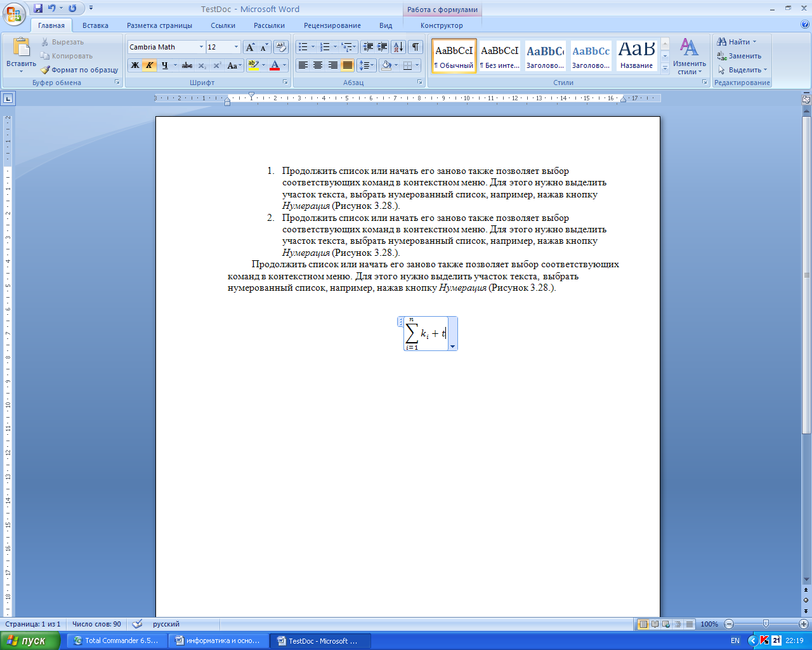Open font size dropdown showing 12
This screenshot has width=812, height=650.
click(x=236, y=47)
